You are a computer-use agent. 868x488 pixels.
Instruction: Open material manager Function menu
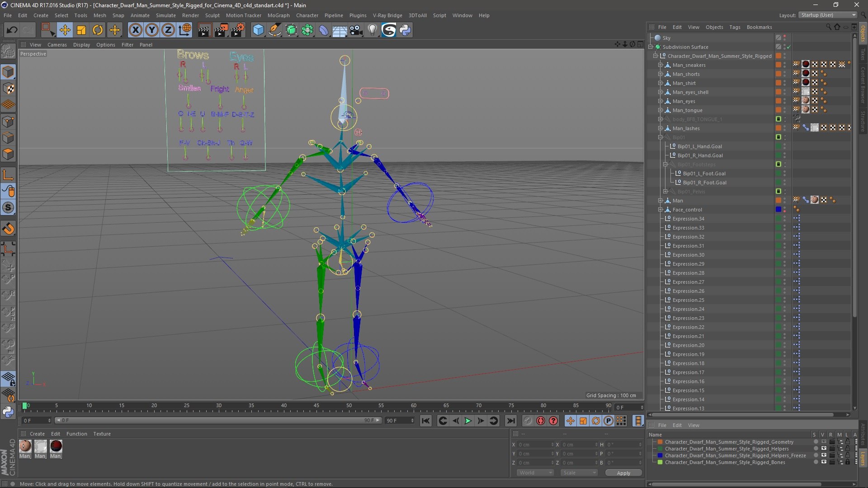tap(76, 434)
